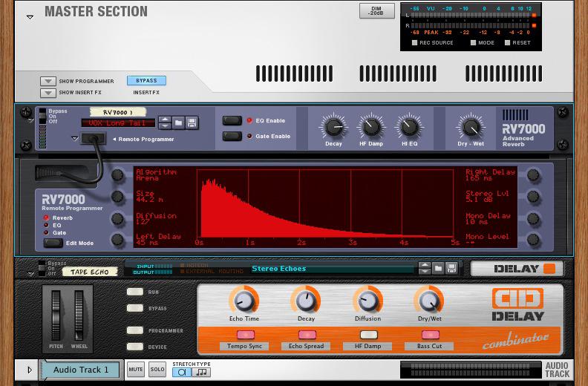This screenshot has height=386, width=588.
Task: Enable the REC SOURCE meter option
Action: pyautogui.click(x=414, y=43)
